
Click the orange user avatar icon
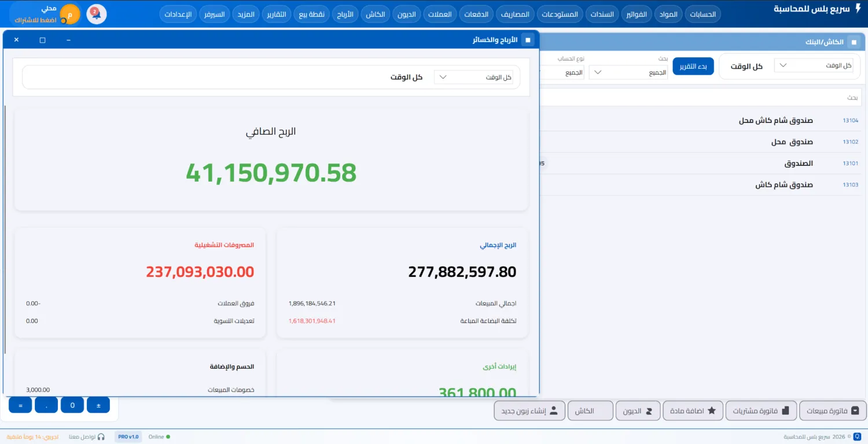71,14
